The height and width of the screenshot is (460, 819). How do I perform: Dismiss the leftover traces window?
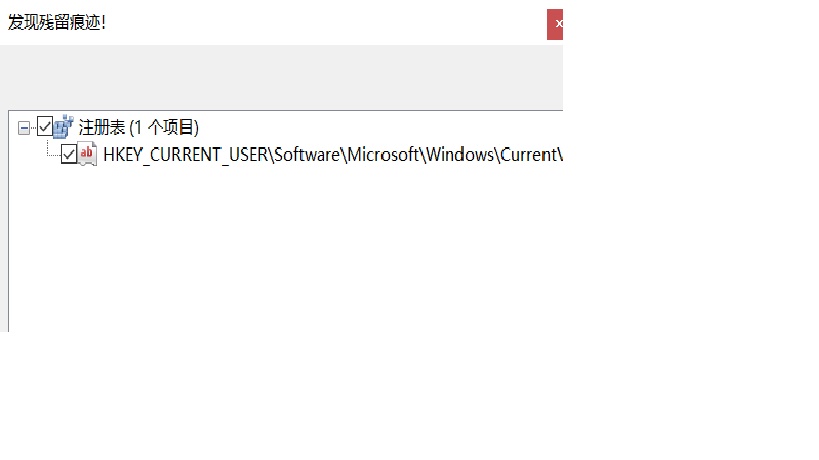[x=555, y=23]
